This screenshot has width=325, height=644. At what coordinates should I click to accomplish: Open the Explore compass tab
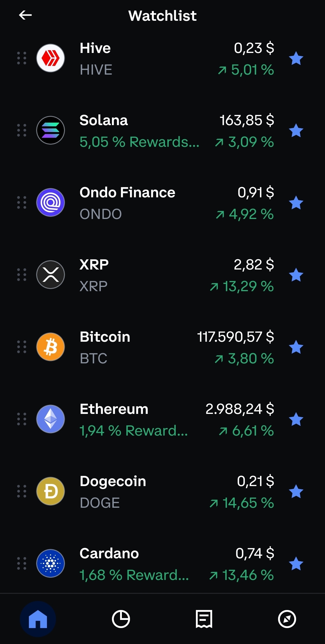287,619
